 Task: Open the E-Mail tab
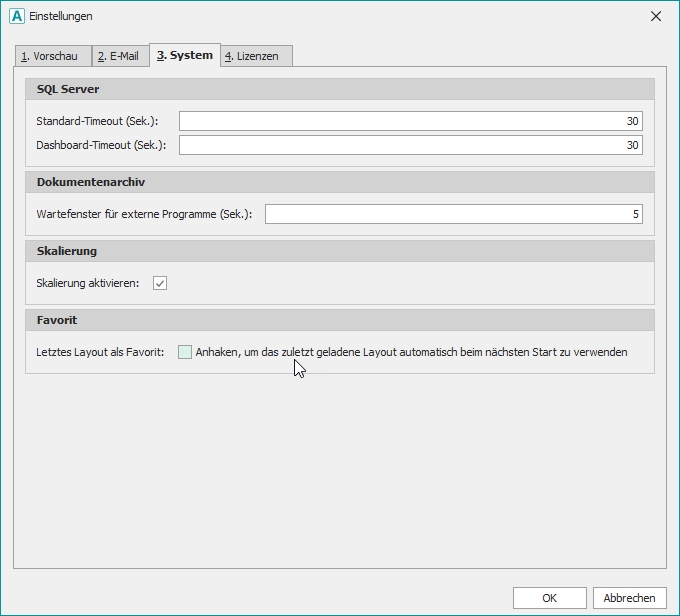[120, 56]
